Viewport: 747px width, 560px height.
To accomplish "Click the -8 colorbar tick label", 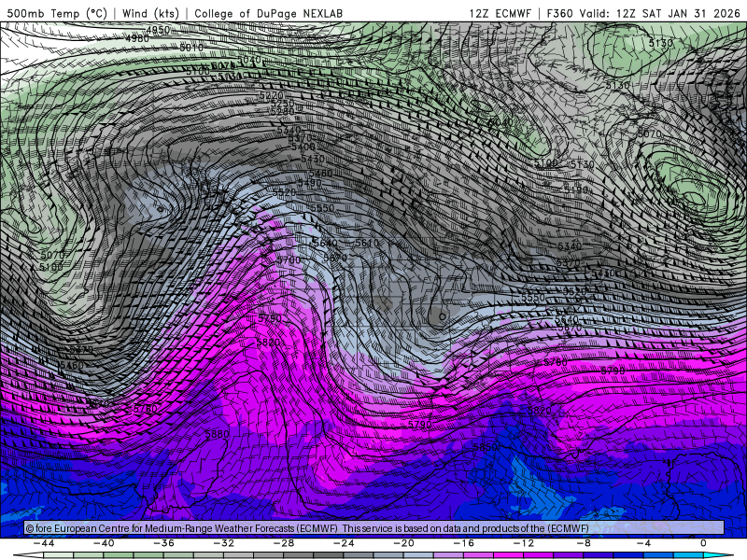I will (585, 543).
